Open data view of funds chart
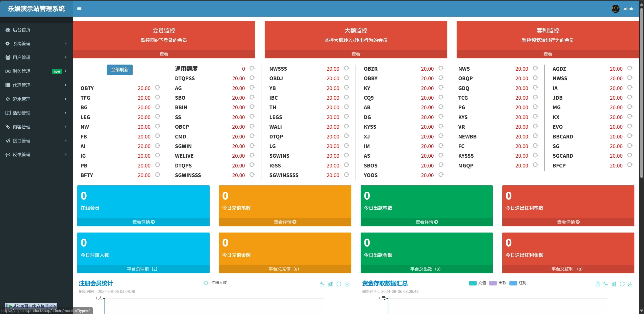 [x=597, y=284]
